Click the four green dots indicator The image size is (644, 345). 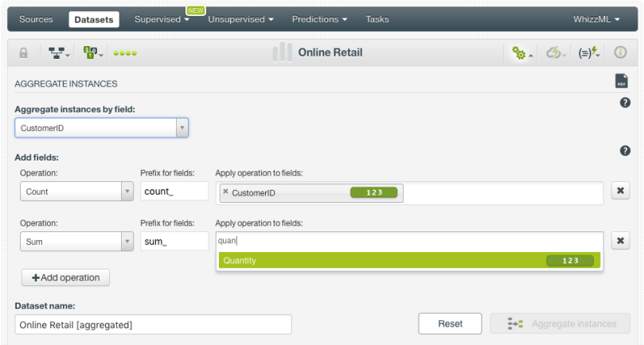point(125,53)
